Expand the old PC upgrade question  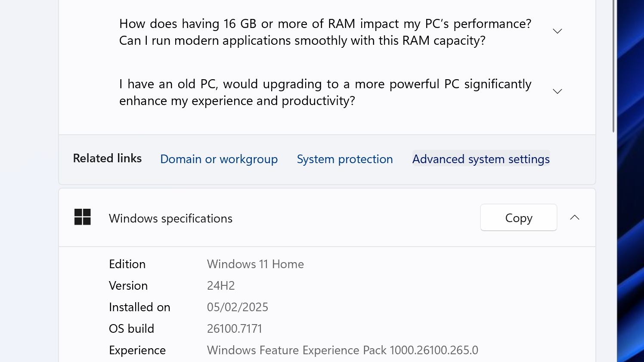point(557,91)
